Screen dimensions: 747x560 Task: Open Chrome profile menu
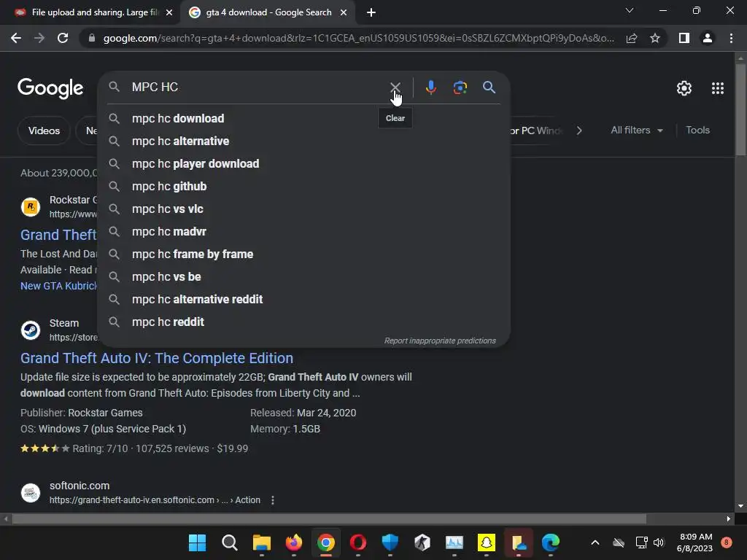(708, 38)
